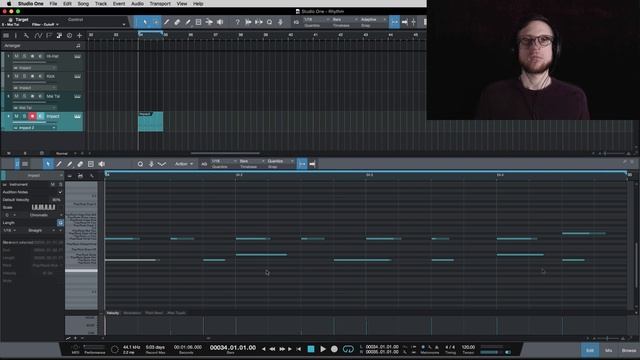The height and width of the screenshot is (360, 640).
Task: Select the Range tool in the arrange toolbar
Action: coord(156,22)
